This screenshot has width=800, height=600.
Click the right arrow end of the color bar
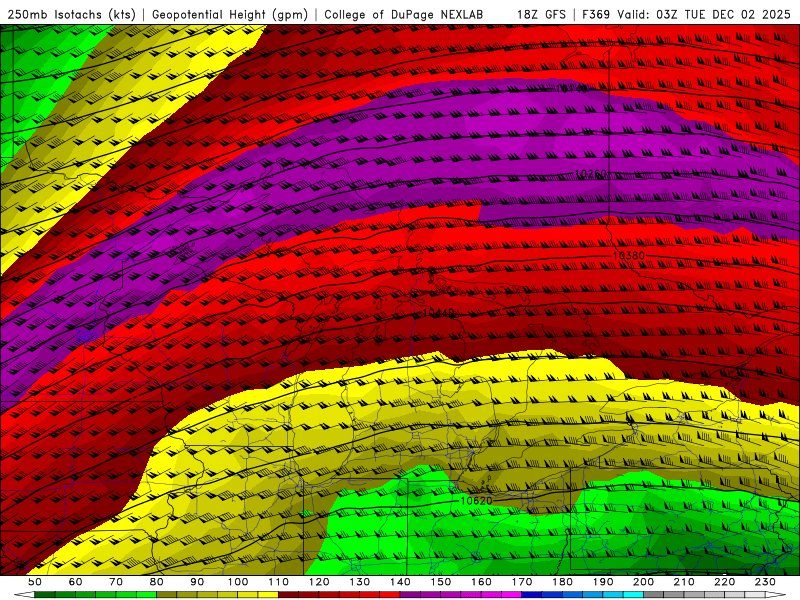[776, 595]
